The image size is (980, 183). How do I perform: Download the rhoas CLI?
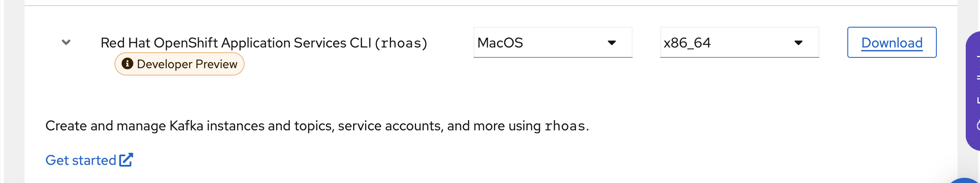[891, 42]
